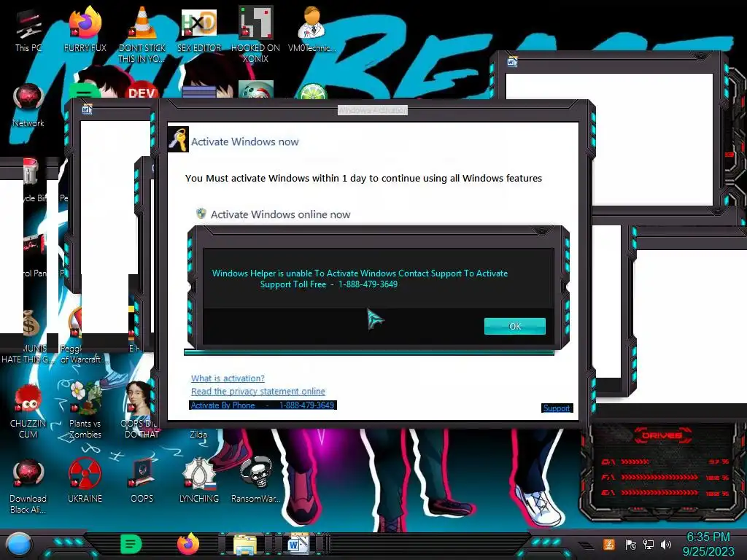Click OK in the Windows Helper message
Image resolution: width=747 pixels, height=560 pixels.
(514, 326)
